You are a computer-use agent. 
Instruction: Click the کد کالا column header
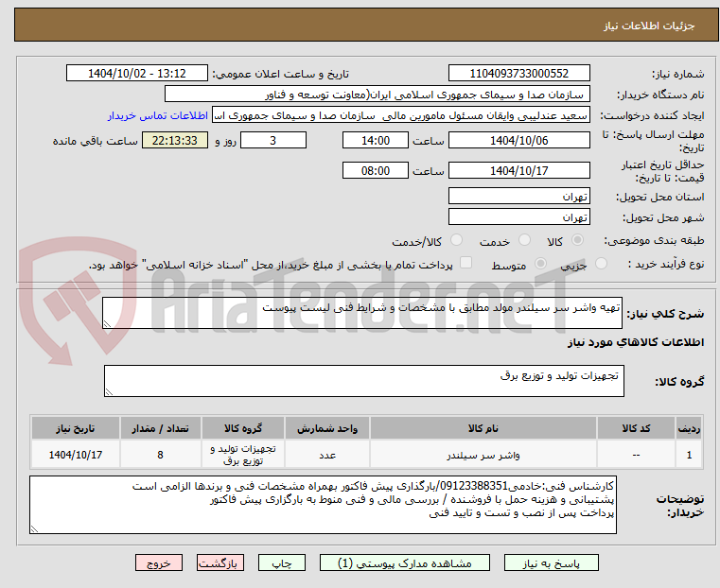(x=636, y=428)
